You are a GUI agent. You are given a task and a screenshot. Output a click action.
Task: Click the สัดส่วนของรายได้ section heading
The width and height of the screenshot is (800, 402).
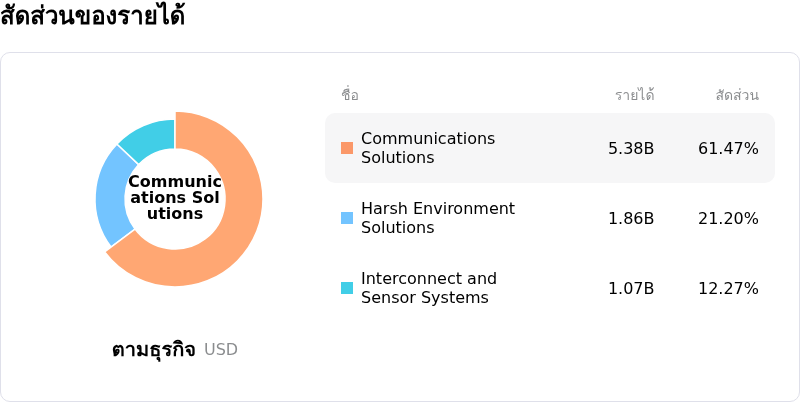tap(92, 15)
